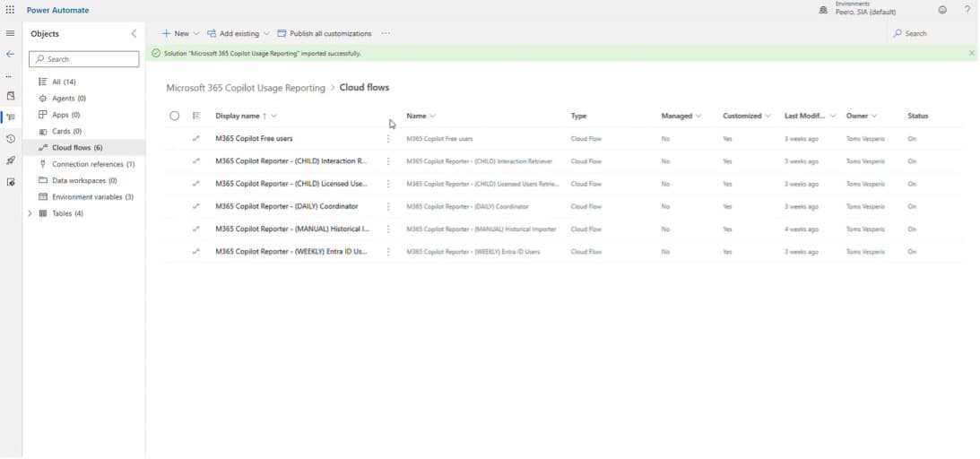Expand the Tables tree node

click(30, 213)
